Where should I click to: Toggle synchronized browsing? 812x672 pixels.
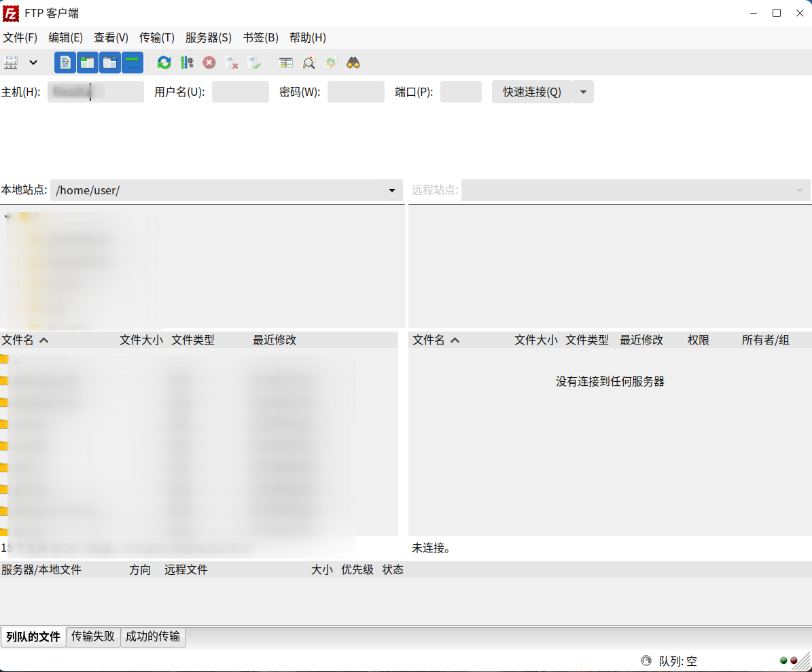[x=331, y=62]
